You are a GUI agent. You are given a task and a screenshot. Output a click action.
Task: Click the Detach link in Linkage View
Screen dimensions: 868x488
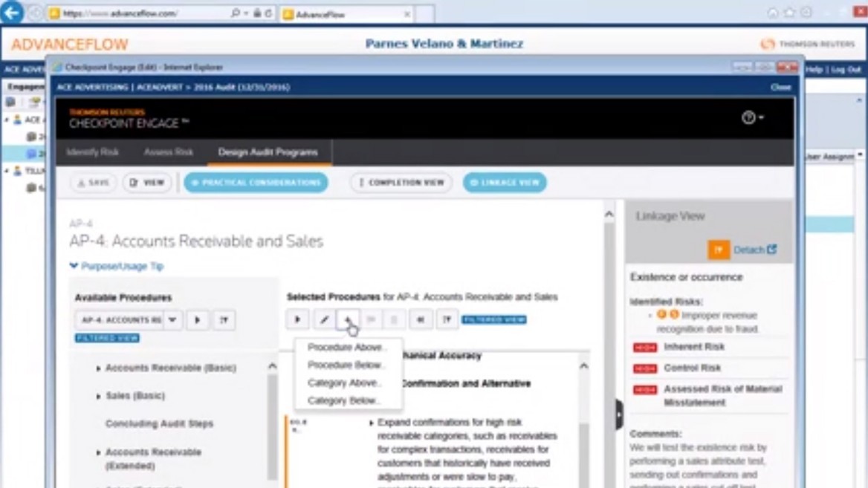(754, 250)
